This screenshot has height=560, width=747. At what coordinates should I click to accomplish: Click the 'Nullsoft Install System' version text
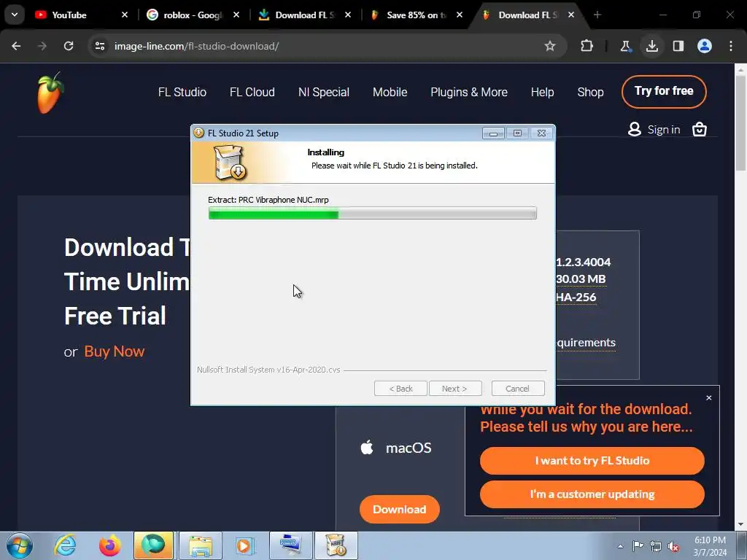pyautogui.click(x=268, y=370)
